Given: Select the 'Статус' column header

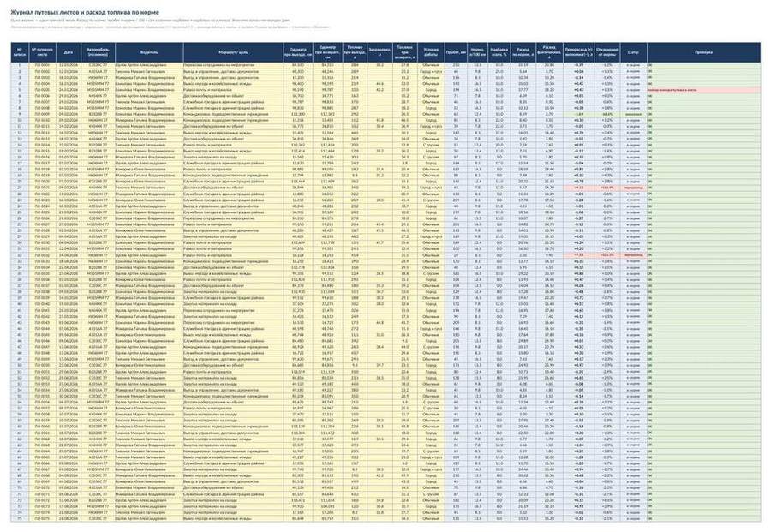Looking at the screenshot, I should tap(633, 52).
